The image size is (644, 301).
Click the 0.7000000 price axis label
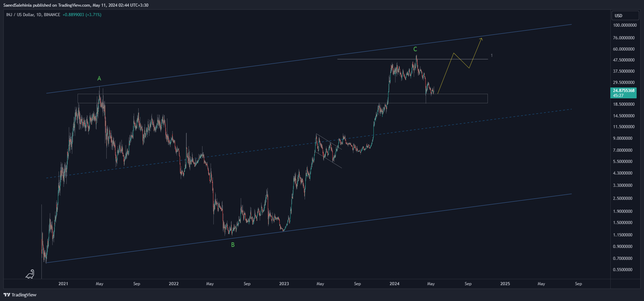[x=623, y=259]
